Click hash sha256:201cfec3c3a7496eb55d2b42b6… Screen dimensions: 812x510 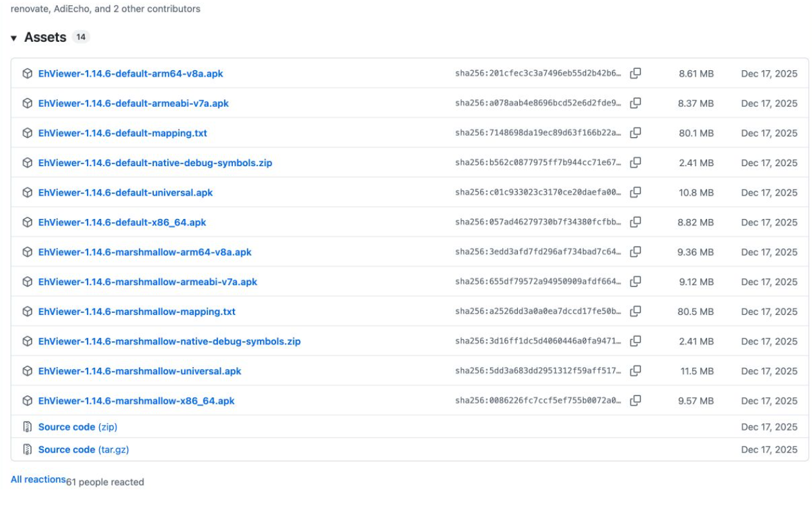(x=539, y=73)
